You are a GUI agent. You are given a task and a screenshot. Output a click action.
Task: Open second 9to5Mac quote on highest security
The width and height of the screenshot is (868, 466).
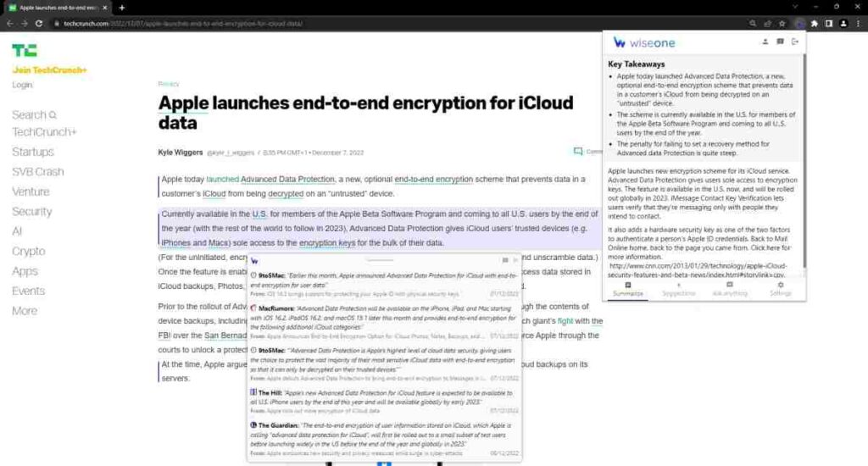click(x=384, y=364)
